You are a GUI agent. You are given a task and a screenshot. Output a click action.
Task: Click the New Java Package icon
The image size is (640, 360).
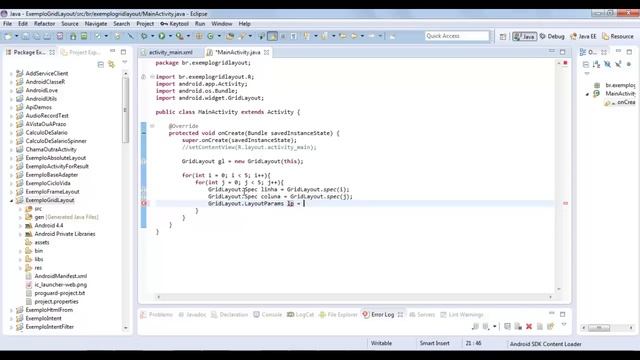pyautogui.click(x=199, y=36)
